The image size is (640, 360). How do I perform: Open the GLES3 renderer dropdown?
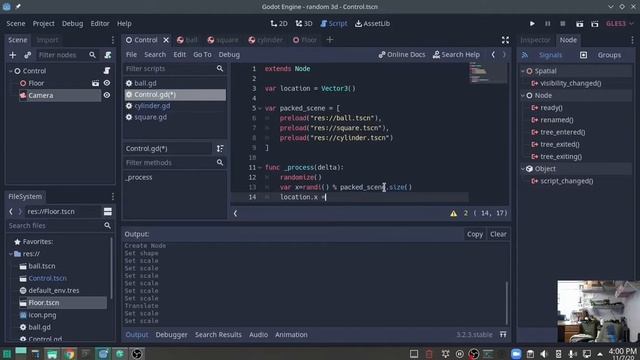tap(619, 24)
